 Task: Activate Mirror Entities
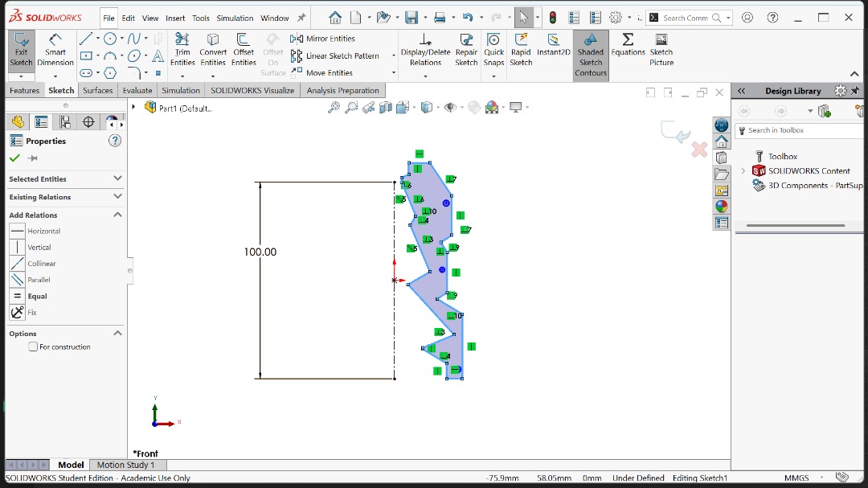coord(323,39)
